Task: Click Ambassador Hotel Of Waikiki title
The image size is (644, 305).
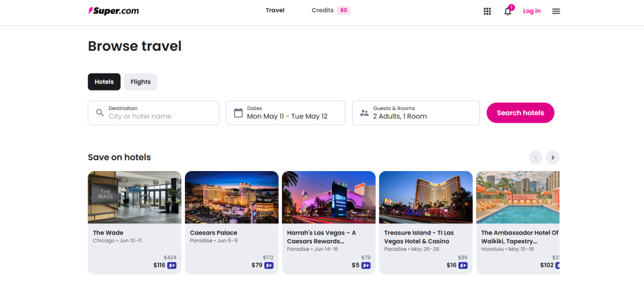Action: (x=520, y=237)
